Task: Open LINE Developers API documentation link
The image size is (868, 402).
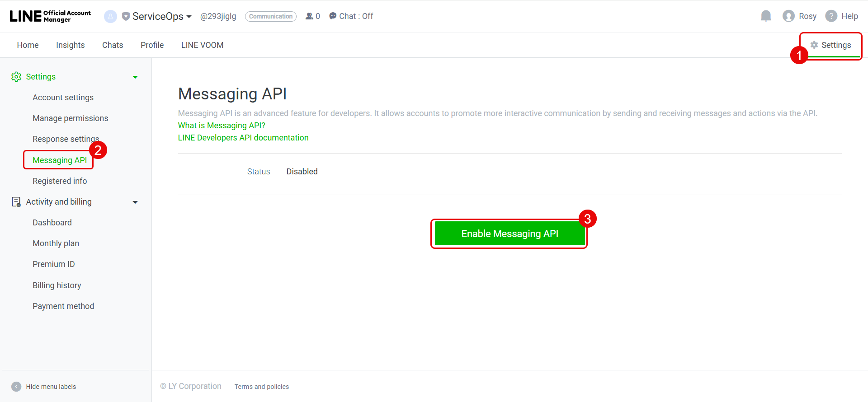Action: pos(243,138)
